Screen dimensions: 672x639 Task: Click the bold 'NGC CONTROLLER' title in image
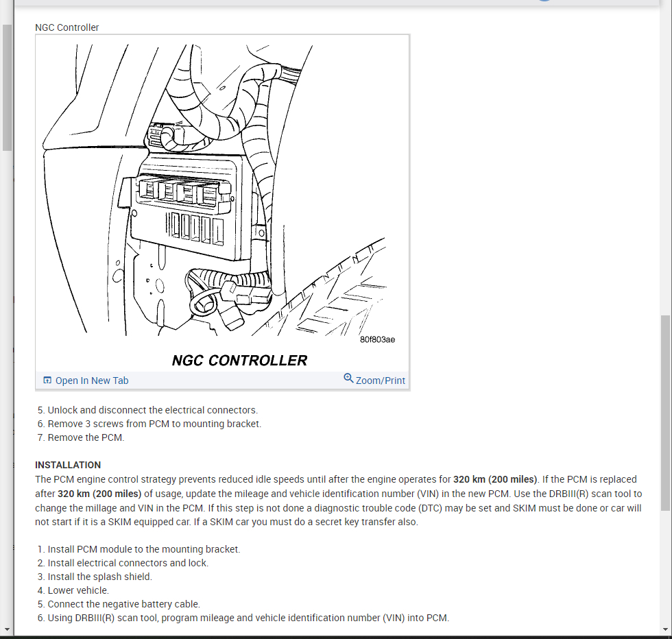(239, 361)
